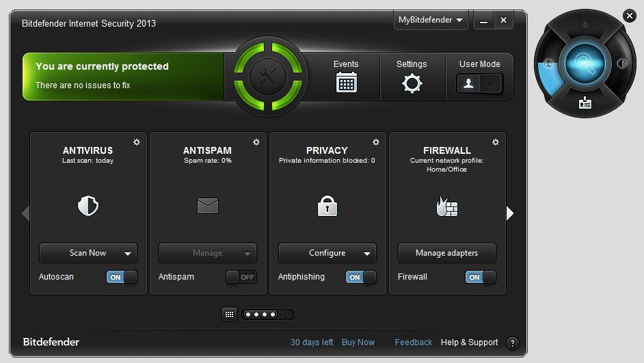Open Antivirus module settings gear
This screenshot has width=644, height=363.
(137, 142)
